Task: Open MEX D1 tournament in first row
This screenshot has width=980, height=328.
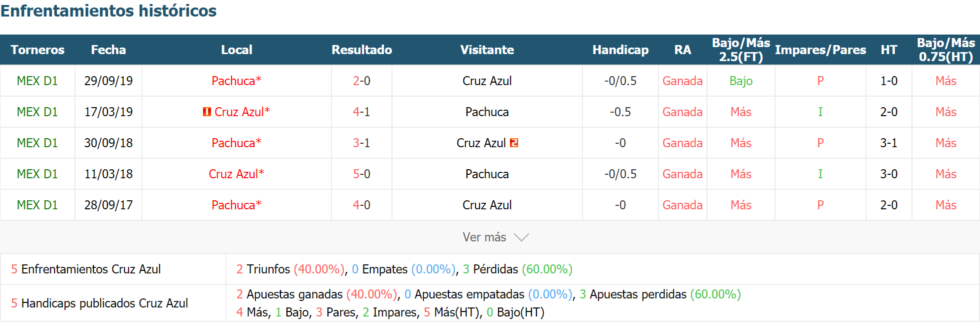Action: tap(37, 81)
